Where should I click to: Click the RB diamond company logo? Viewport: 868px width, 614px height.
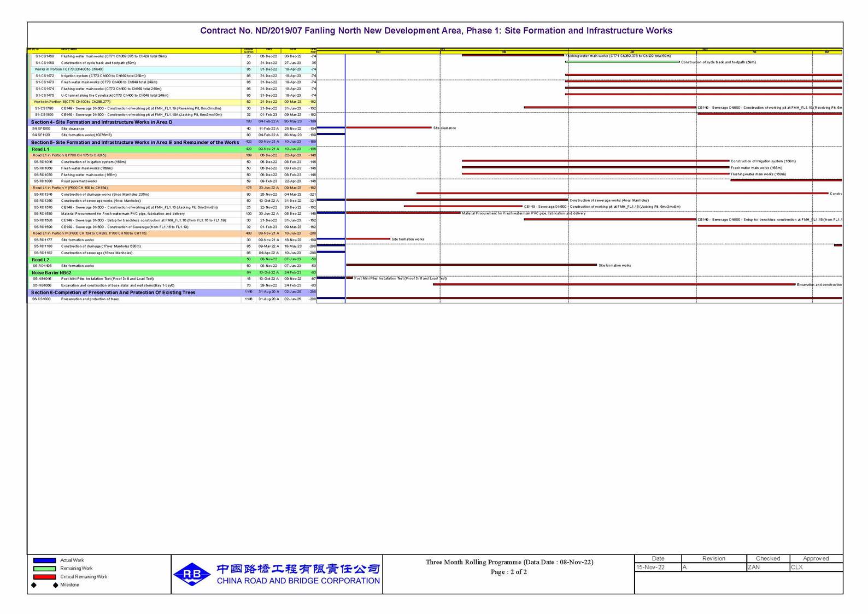click(192, 574)
